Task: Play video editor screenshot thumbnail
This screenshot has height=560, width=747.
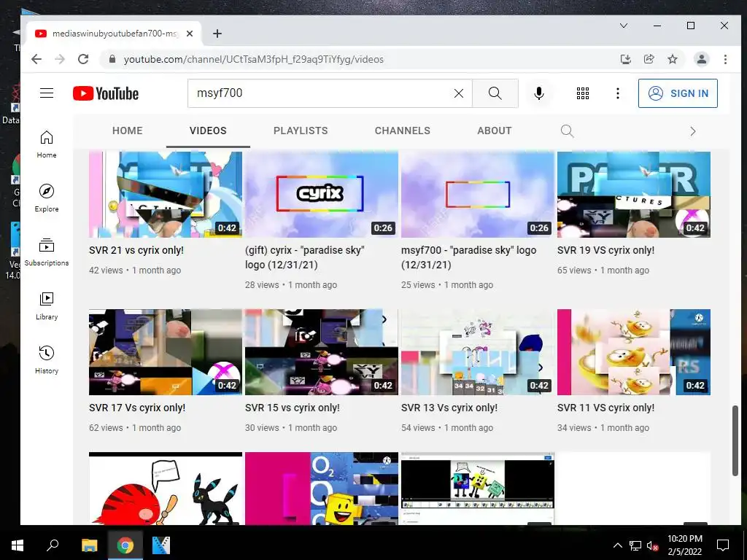Action: 478,489
